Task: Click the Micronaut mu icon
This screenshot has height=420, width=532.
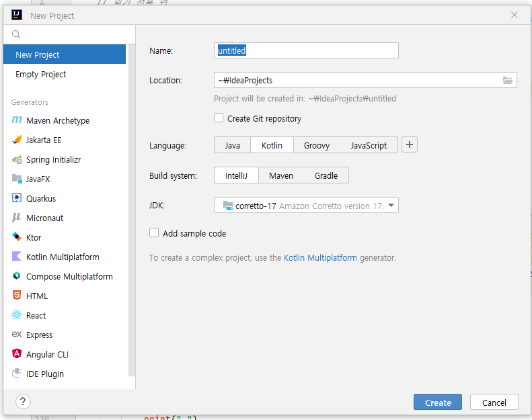Action: (x=17, y=218)
